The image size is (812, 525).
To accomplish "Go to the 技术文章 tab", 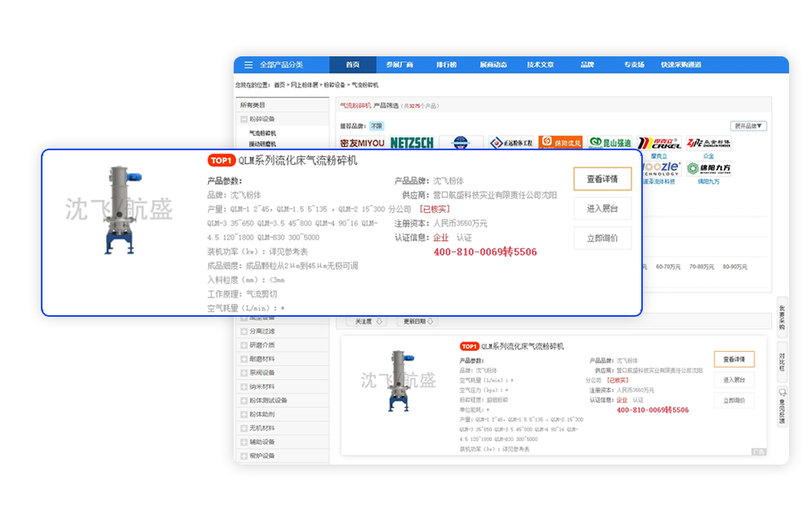I will [540, 65].
